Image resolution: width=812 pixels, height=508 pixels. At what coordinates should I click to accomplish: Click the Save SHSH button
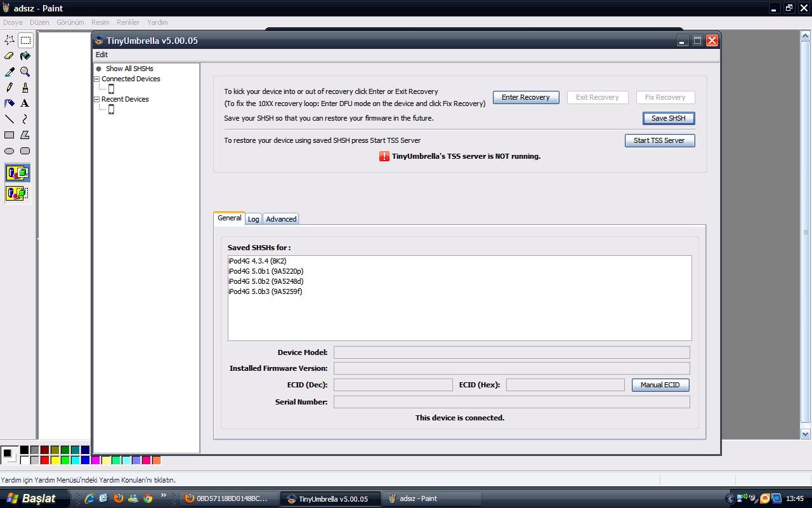[669, 118]
